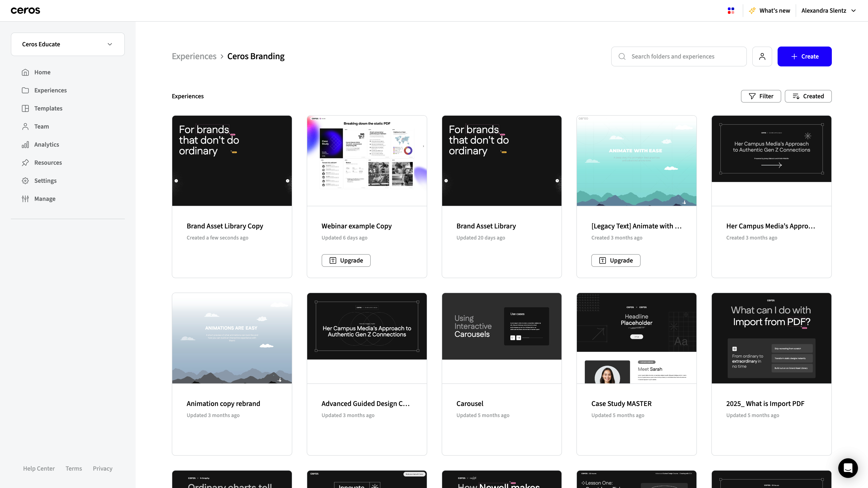
Task: Open the Help Center link
Action: point(39,469)
